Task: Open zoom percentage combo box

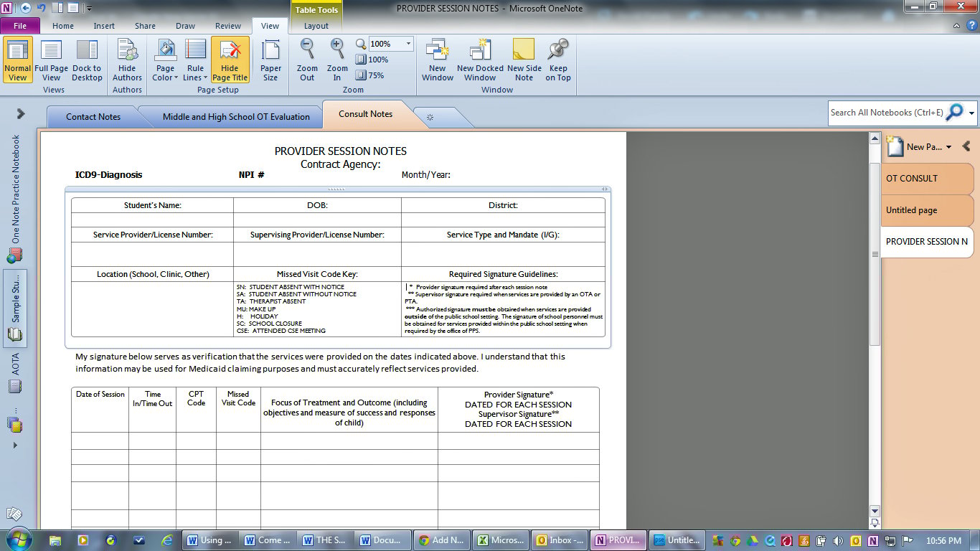Action: (x=391, y=44)
